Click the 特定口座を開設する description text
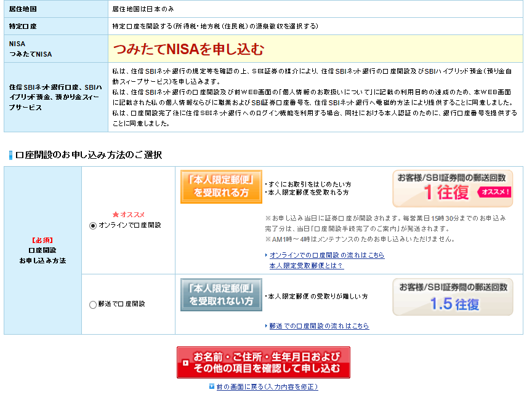Viewport: 532px width, 395px height. pyautogui.click(x=215, y=26)
